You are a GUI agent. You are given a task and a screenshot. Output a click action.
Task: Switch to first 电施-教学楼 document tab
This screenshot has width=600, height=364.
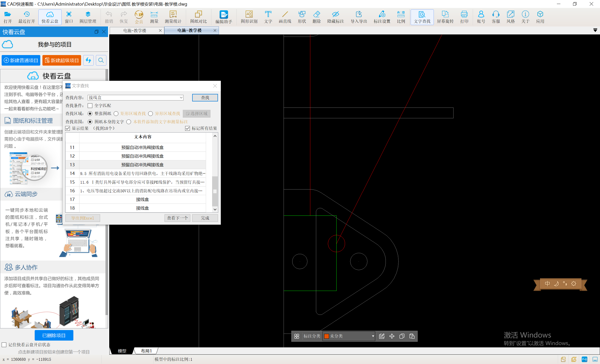pyautogui.click(x=135, y=30)
